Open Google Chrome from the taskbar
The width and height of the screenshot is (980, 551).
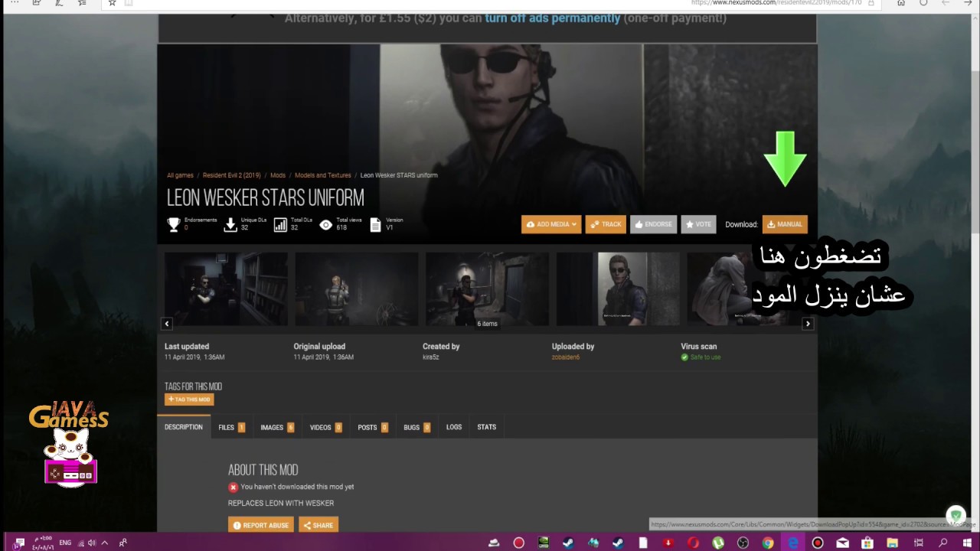tap(768, 543)
